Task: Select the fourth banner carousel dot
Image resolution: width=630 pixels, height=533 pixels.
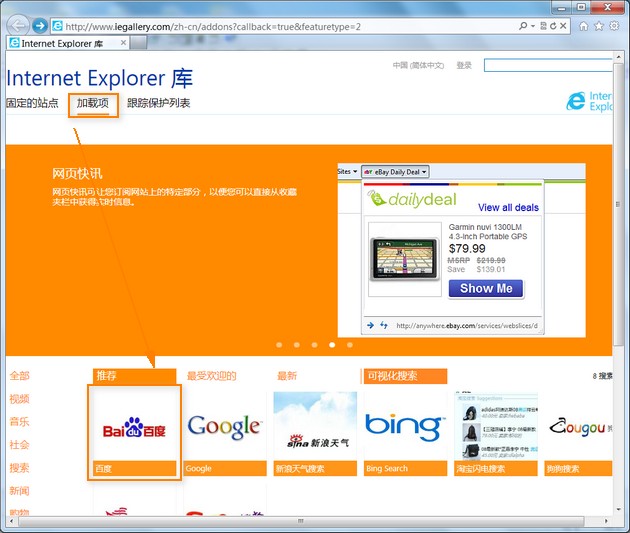Action: pos(332,345)
